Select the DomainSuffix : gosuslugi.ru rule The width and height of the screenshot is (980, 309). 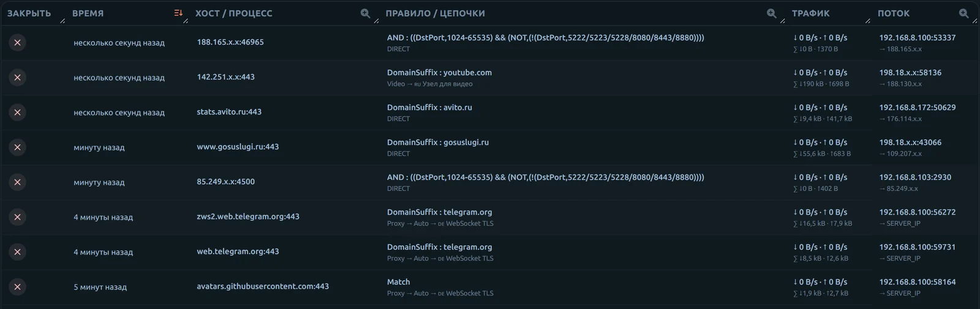(x=438, y=142)
